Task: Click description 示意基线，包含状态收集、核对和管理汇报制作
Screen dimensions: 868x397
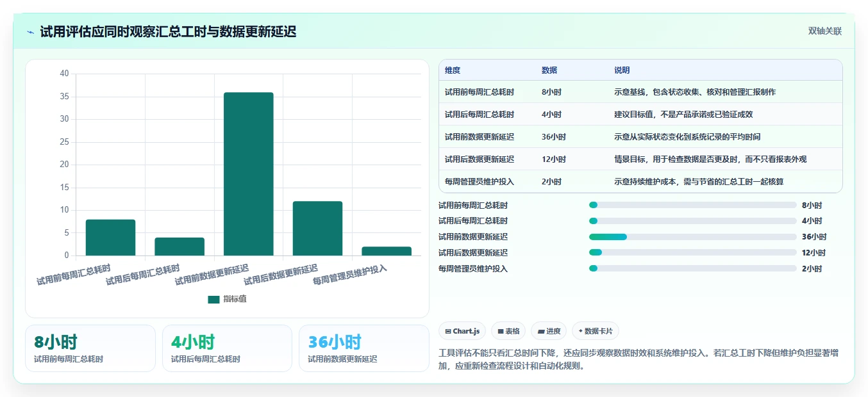Action: click(695, 92)
